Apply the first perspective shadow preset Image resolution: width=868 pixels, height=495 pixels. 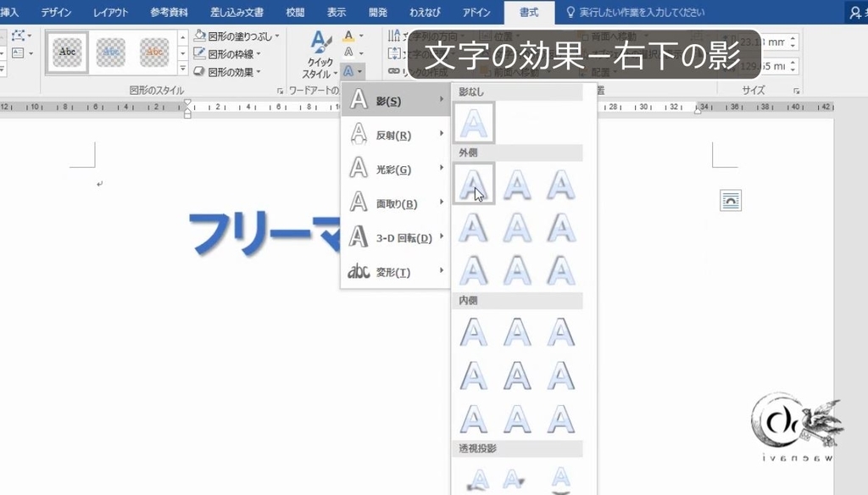477,480
